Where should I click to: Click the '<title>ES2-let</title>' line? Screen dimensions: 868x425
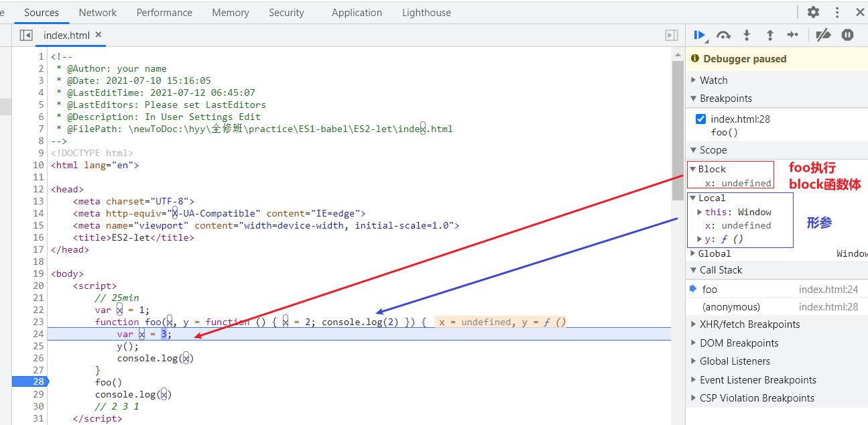coord(133,237)
